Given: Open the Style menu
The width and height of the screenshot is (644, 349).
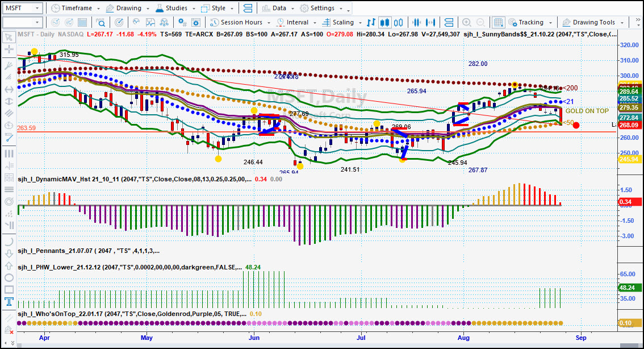Looking at the screenshot, I should tap(218, 8).
